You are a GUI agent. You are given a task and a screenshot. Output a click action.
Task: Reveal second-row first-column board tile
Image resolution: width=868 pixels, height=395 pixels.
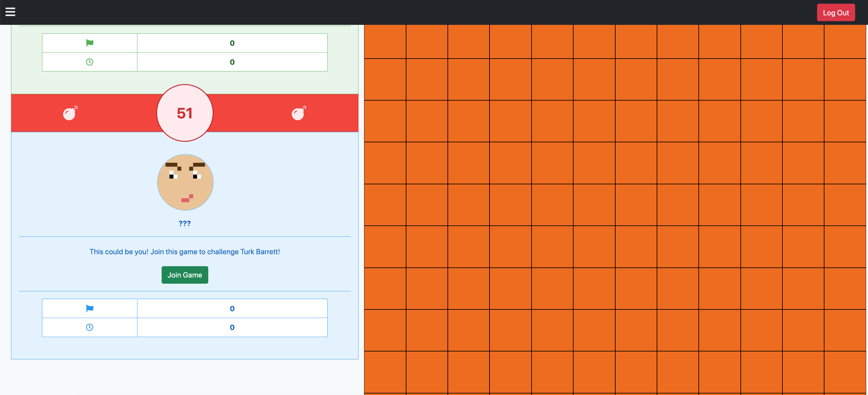pos(385,79)
